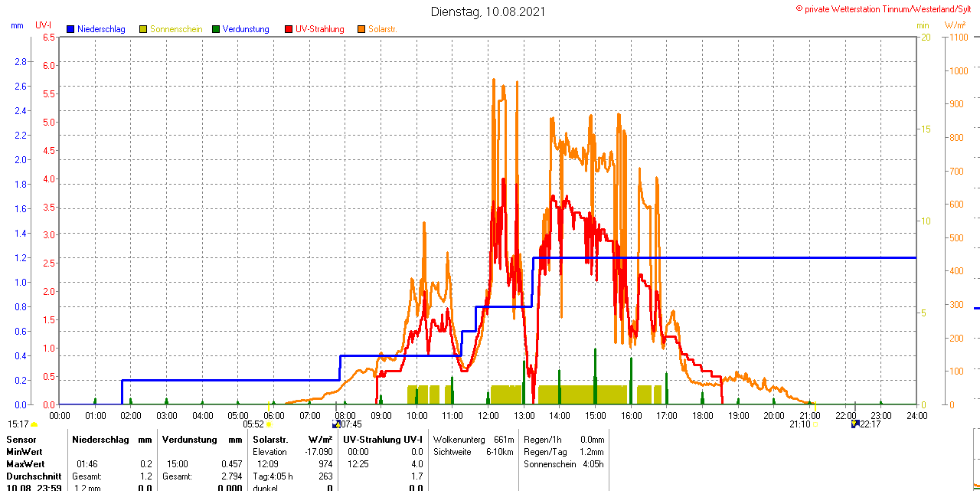The width and height of the screenshot is (980, 491).
Task: Click the moon icon next to 07:45
Action: pyautogui.click(x=335, y=424)
